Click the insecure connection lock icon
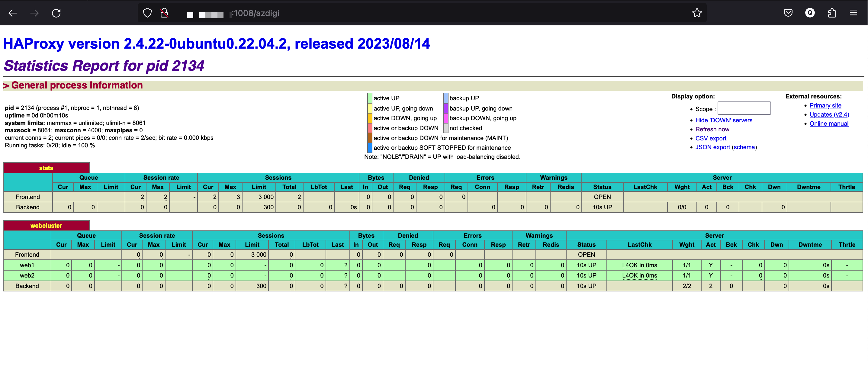Viewport: 868px width, 366px height. coord(164,13)
